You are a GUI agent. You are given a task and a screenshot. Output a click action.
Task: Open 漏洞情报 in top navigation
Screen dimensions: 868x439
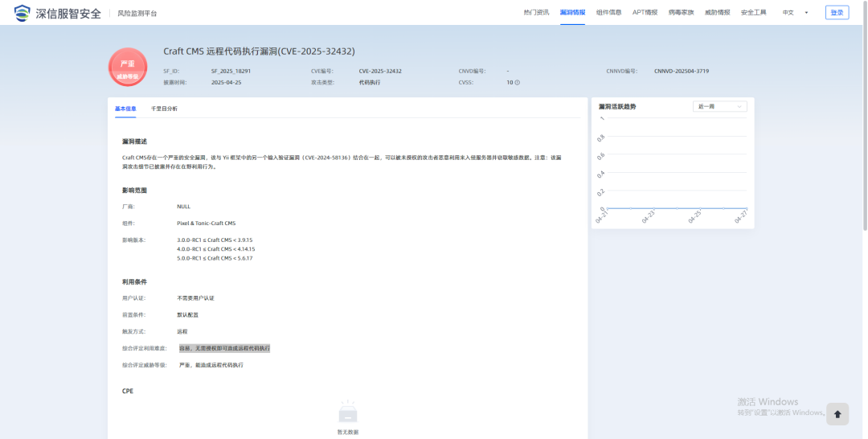coord(572,12)
